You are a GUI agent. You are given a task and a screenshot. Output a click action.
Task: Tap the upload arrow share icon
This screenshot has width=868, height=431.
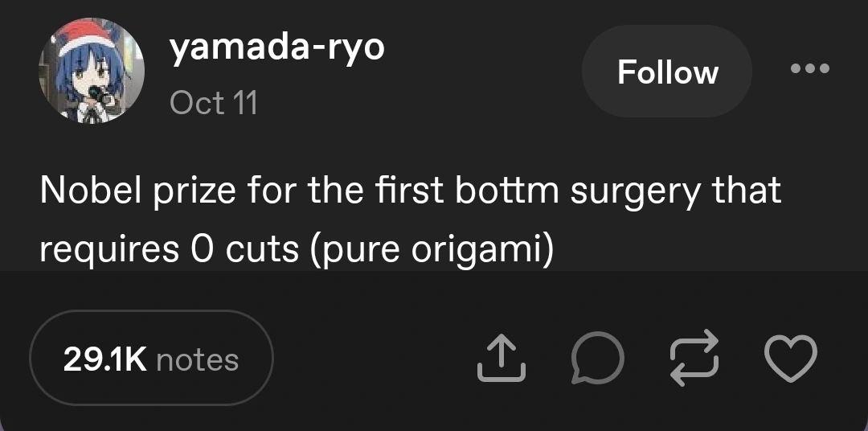click(502, 358)
